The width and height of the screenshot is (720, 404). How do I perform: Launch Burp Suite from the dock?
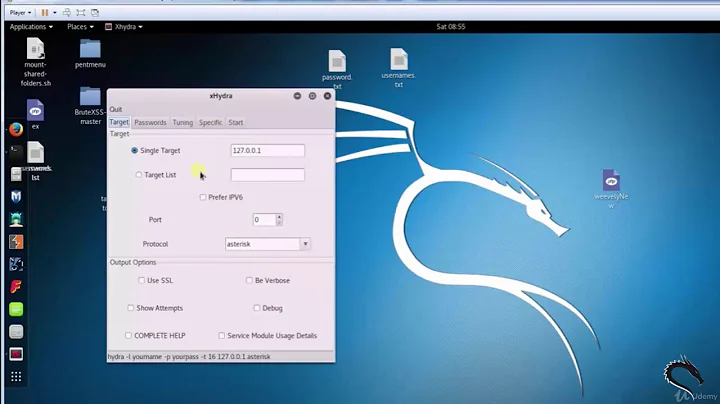point(16,242)
